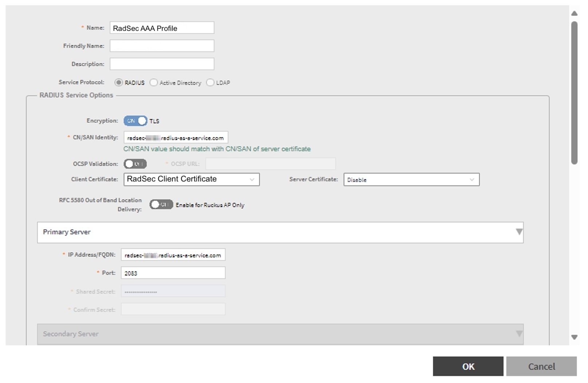Image resolution: width=588 pixels, height=383 pixels.
Task: Click the CN/SAN Identity field
Action: (176, 138)
